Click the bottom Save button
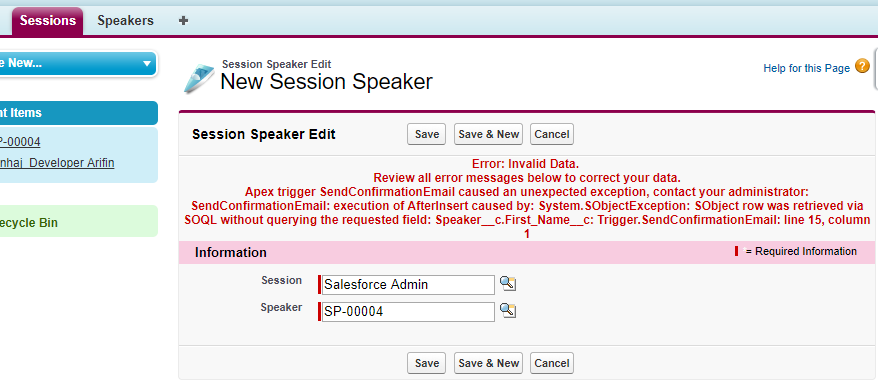This screenshot has width=878, height=382. (427, 363)
